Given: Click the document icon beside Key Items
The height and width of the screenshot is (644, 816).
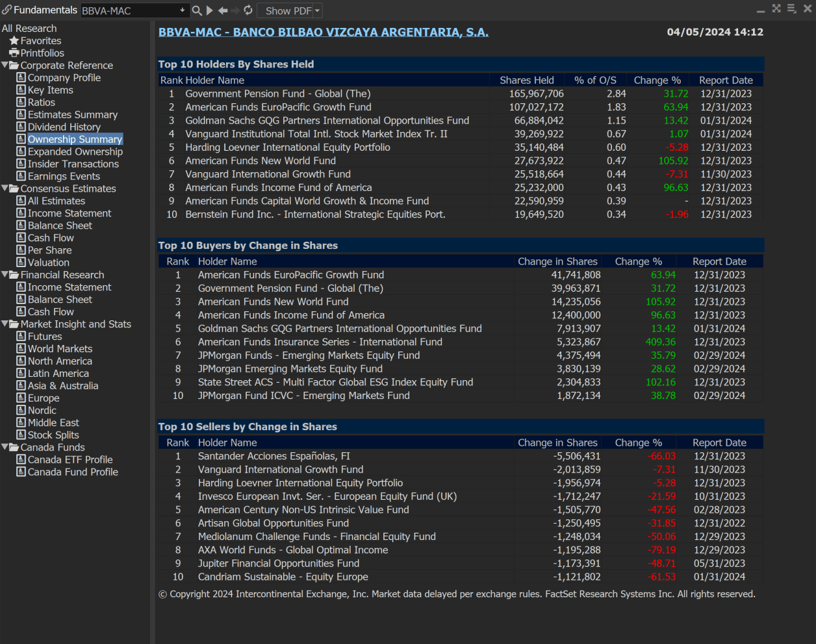Looking at the screenshot, I should [x=21, y=90].
